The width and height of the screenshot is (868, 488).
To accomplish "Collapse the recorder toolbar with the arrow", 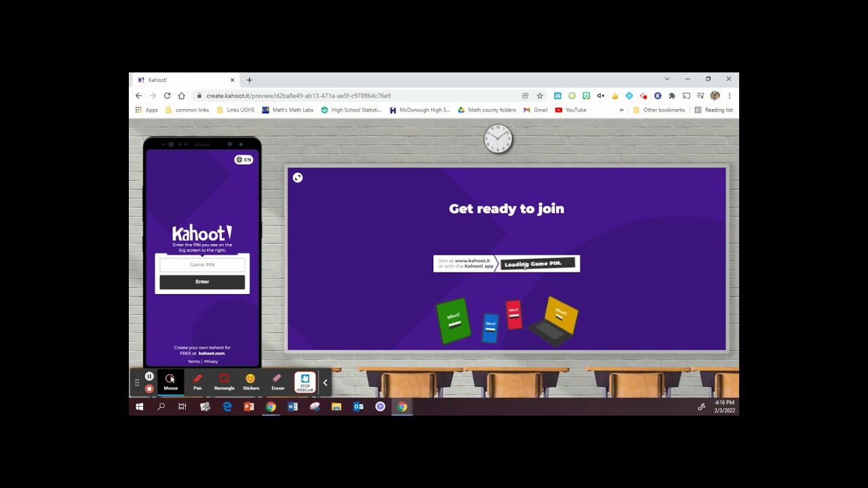I will coord(325,383).
